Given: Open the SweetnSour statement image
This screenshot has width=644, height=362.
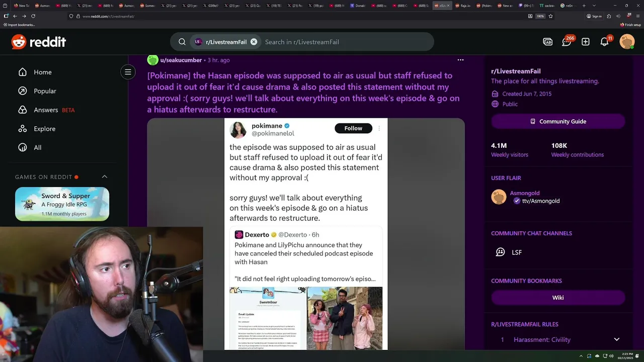Looking at the screenshot, I should [268, 318].
